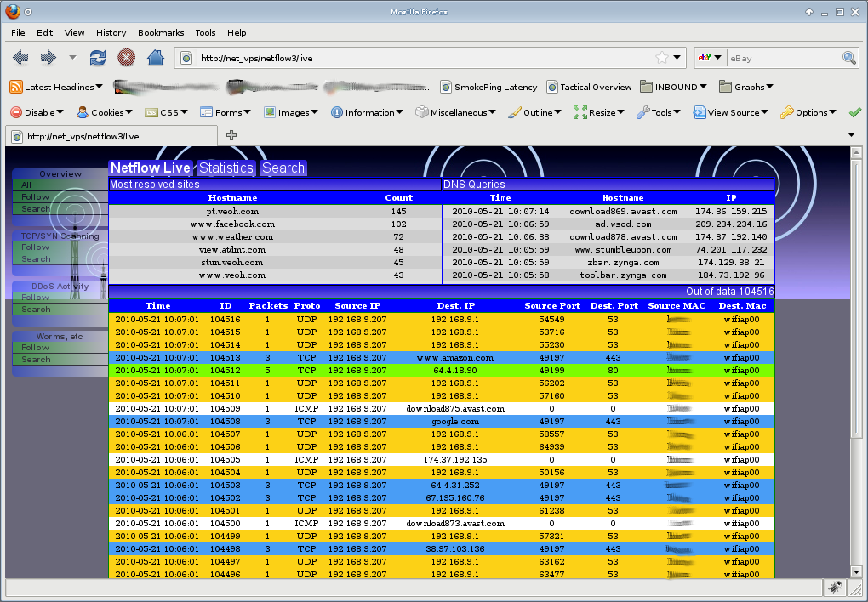Click the page scrollbar's up arrow
868x602 pixels.
856,152
